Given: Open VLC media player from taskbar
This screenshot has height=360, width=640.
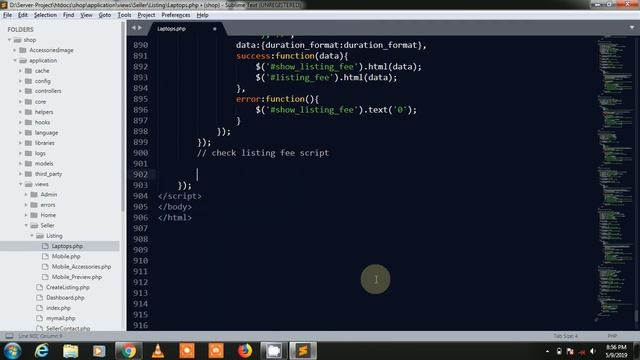Looking at the screenshot, I should [x=158, y=351].
